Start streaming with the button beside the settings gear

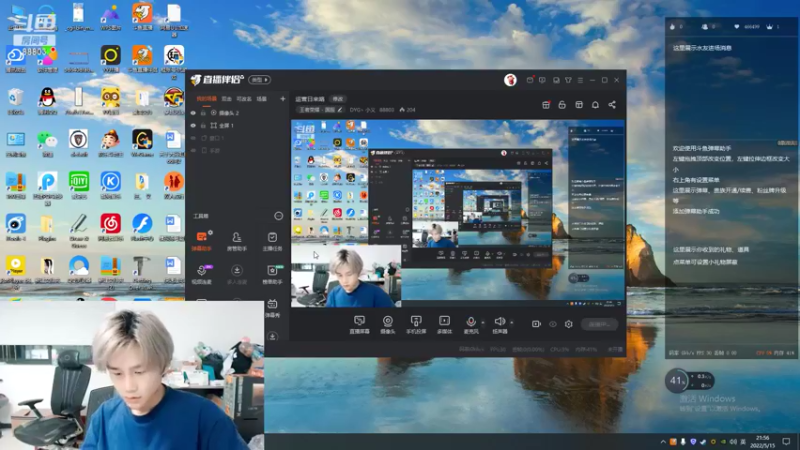pyautogui.click(x=599, y=324)
